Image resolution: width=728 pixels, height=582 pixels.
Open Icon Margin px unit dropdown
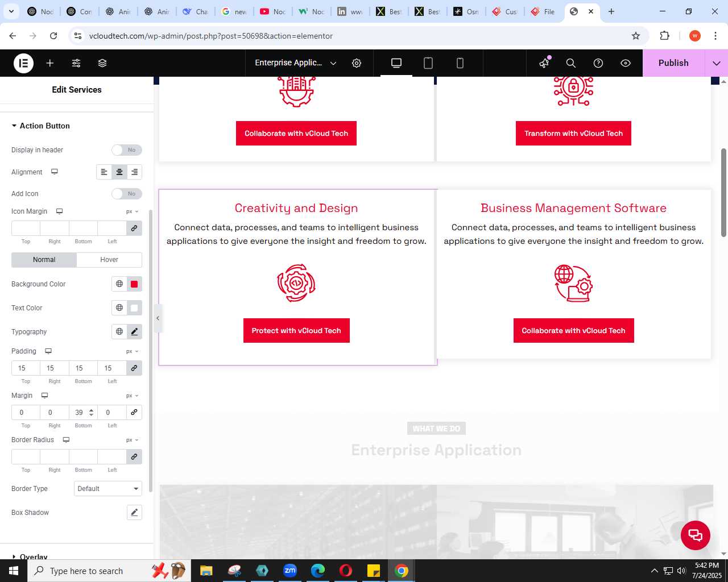[133, 211]
